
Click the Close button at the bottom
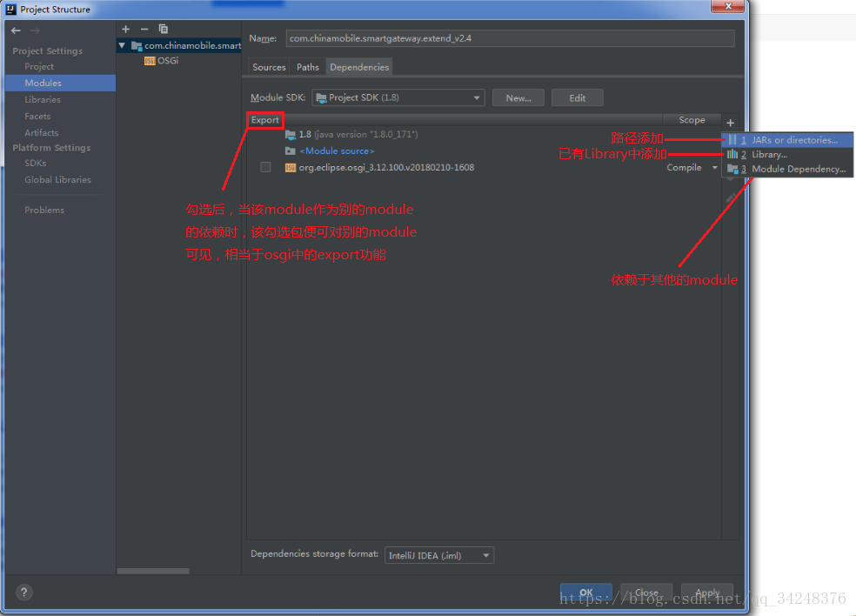coord(646,593)
